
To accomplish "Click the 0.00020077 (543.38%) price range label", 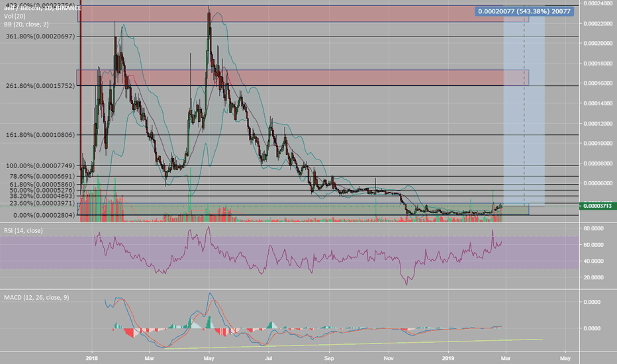I will [x=524, y=11].
